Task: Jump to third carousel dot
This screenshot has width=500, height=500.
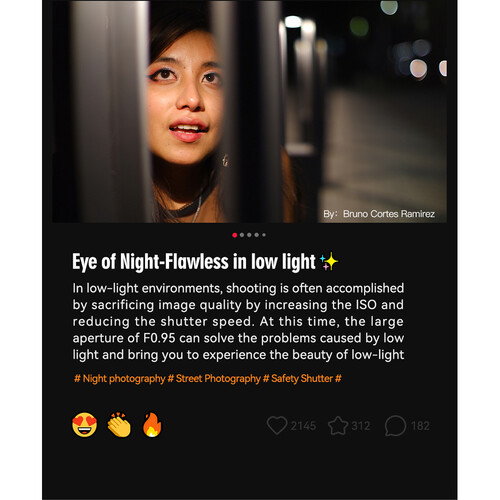Action: tap(249, 235)
